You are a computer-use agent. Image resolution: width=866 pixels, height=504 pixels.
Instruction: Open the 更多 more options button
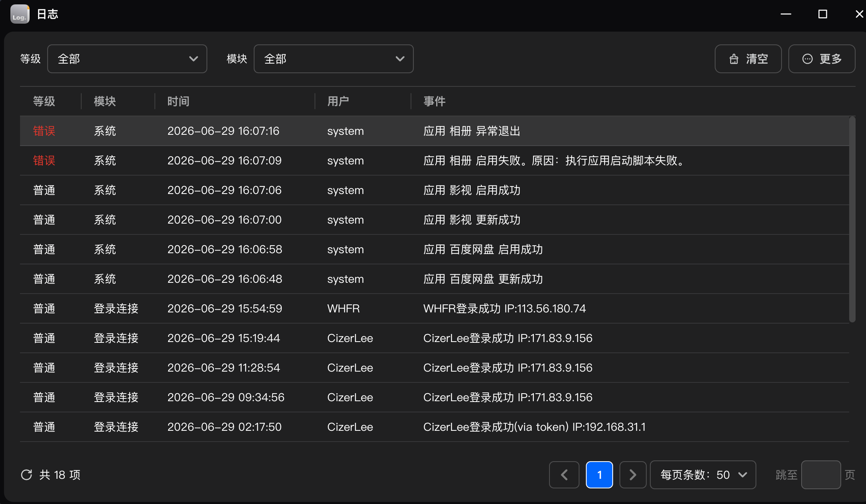[x=822, y=59]
